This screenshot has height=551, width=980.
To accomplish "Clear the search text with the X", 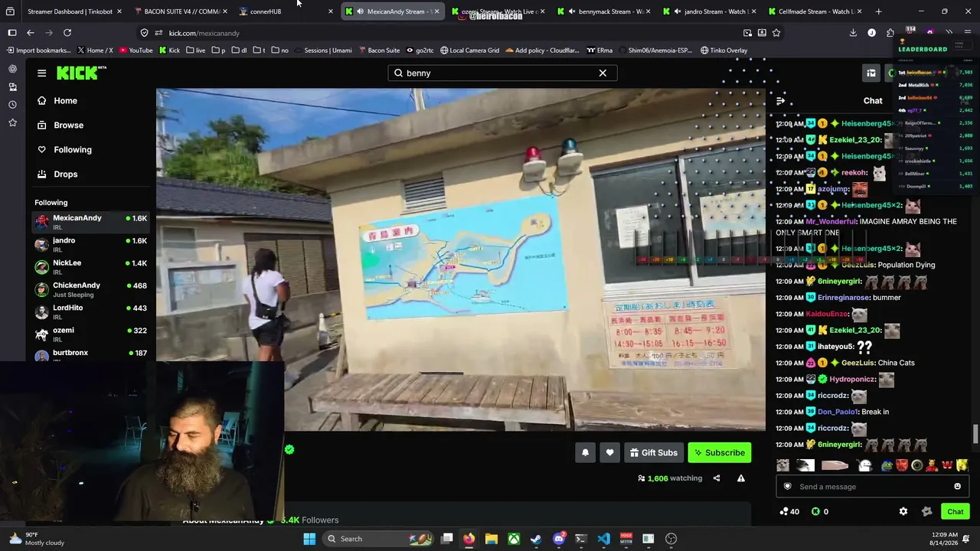I will (603, 73).
